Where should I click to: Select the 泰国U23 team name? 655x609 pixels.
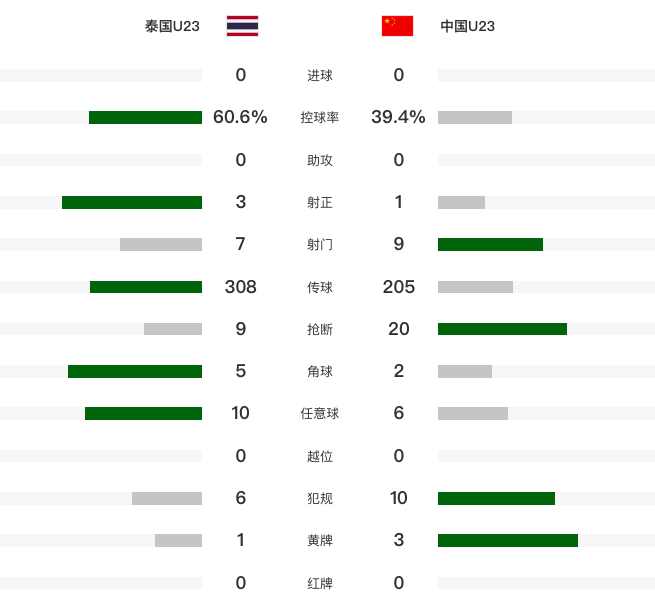[x=172, y=27]
